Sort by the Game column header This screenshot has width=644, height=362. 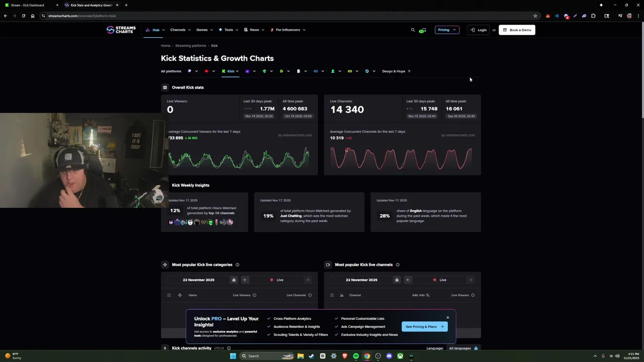[x=193, y=295]
